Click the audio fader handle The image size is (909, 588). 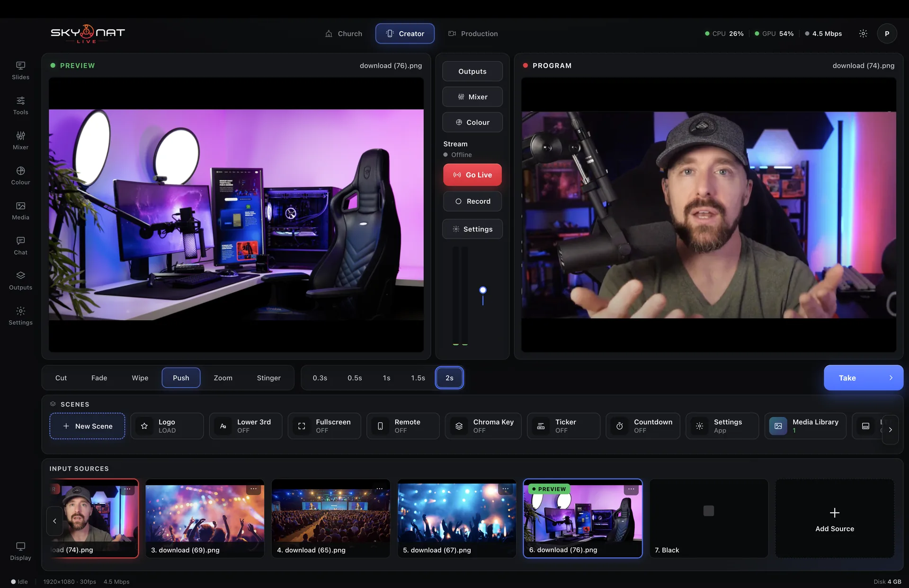pyautogui.click(x=483, y=290)
